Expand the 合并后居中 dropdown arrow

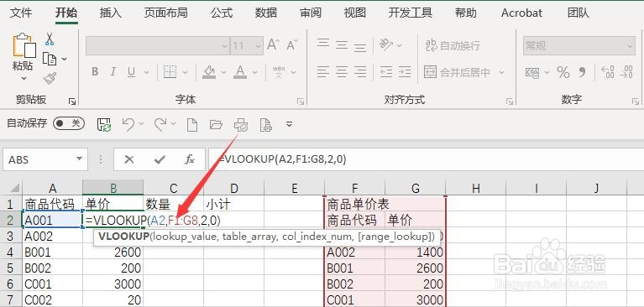point(501,73)
